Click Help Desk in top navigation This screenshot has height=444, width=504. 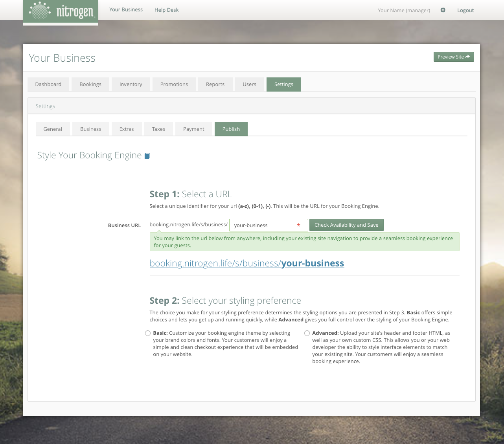(166, 10)
